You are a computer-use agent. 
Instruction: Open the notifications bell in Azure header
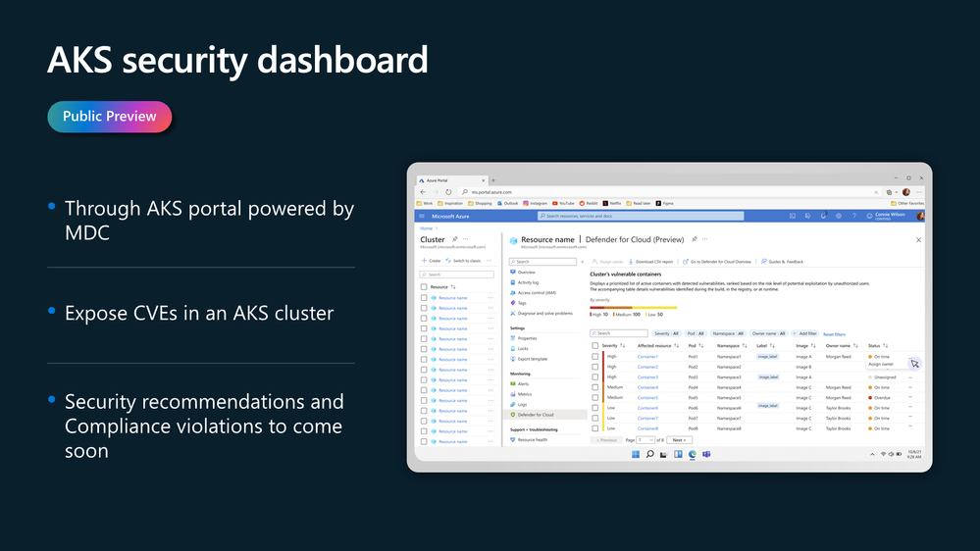point(823,216)
